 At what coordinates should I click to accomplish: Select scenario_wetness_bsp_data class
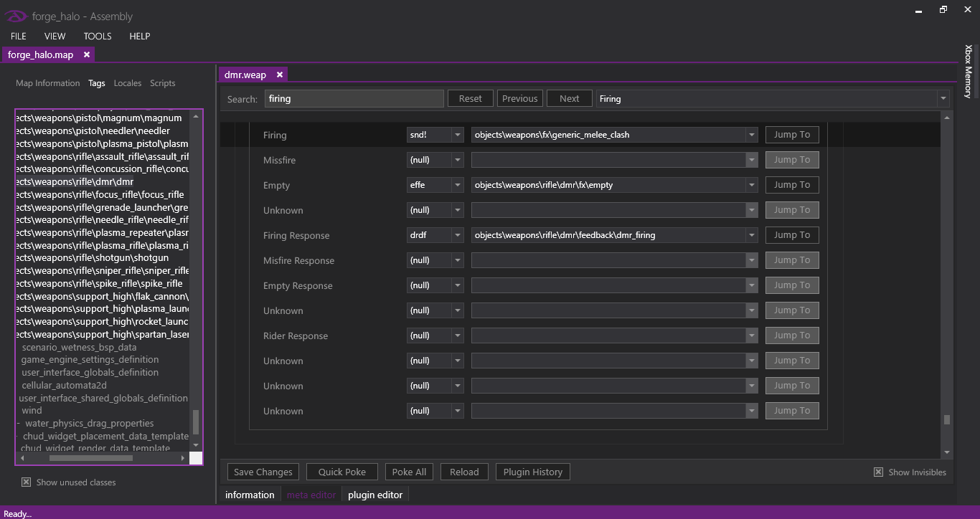[x=79, y=347]
